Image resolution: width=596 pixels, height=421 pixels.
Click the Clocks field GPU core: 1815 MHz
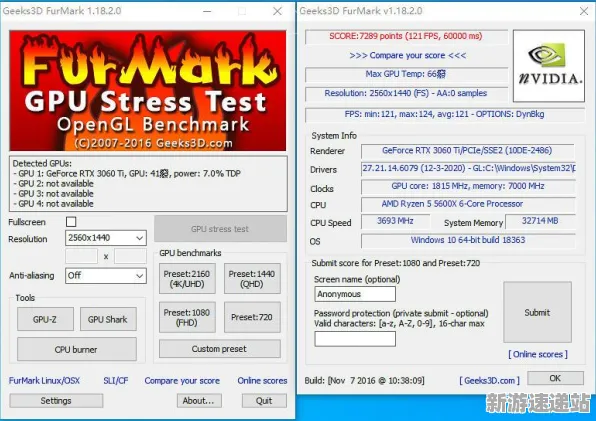point(468,186)
